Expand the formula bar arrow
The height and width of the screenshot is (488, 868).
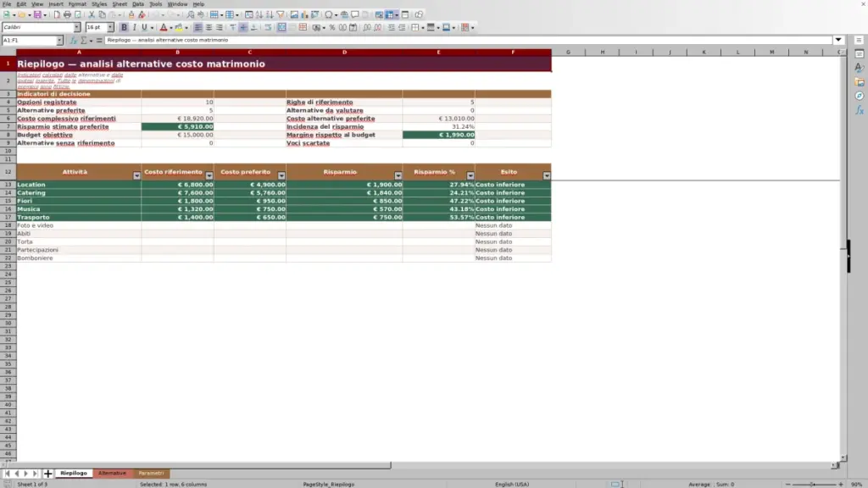(838, 40)
